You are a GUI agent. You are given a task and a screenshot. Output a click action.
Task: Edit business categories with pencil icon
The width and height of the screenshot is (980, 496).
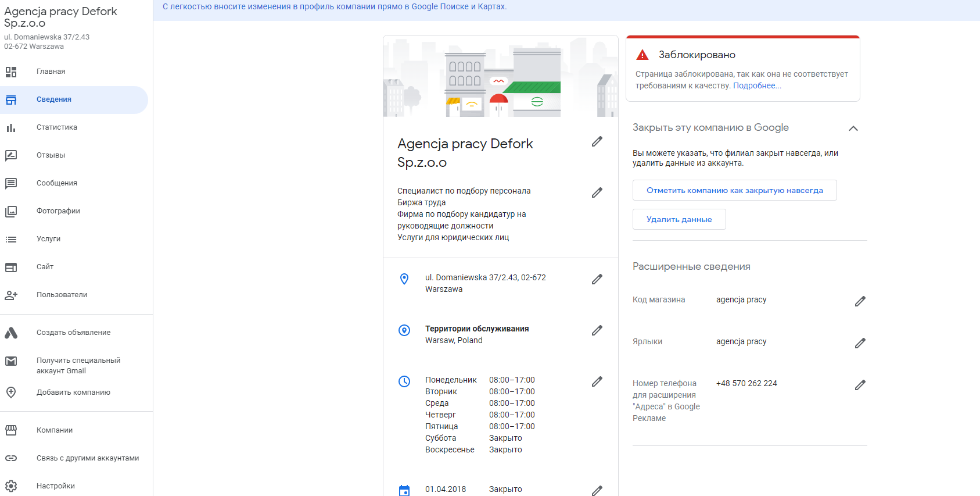tap(597, 192)
